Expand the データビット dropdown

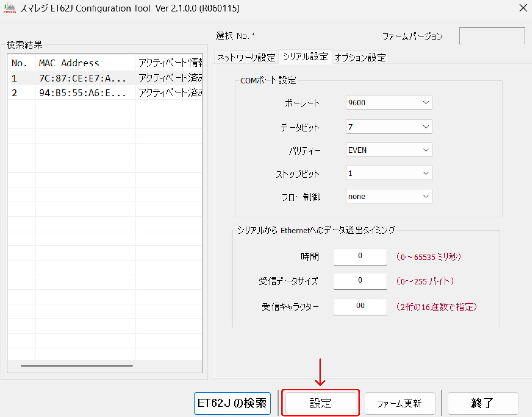coord(389,127)
